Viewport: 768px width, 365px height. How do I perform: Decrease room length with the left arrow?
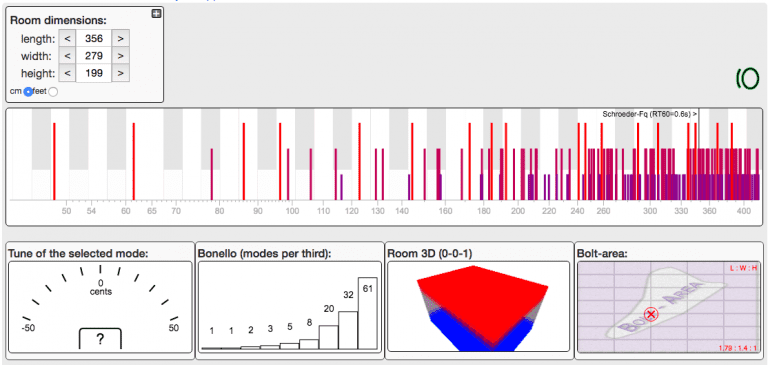(68, 38)
